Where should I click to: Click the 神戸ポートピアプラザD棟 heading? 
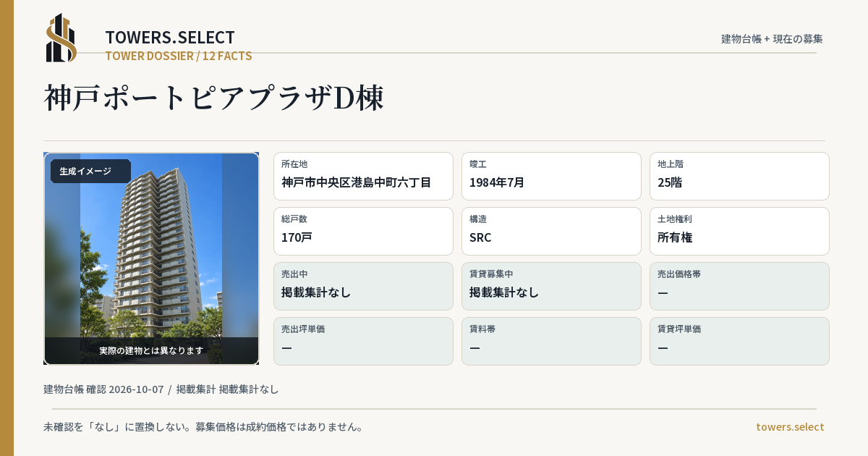click(x=213, y=98)
